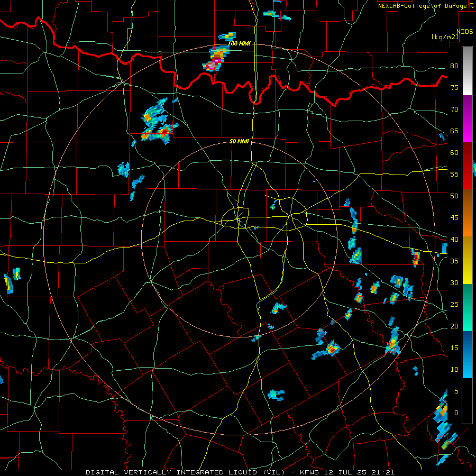Click the 40 value on the scale
The height and width of the screenshot is (476, 476).
(x=454, y=239)
